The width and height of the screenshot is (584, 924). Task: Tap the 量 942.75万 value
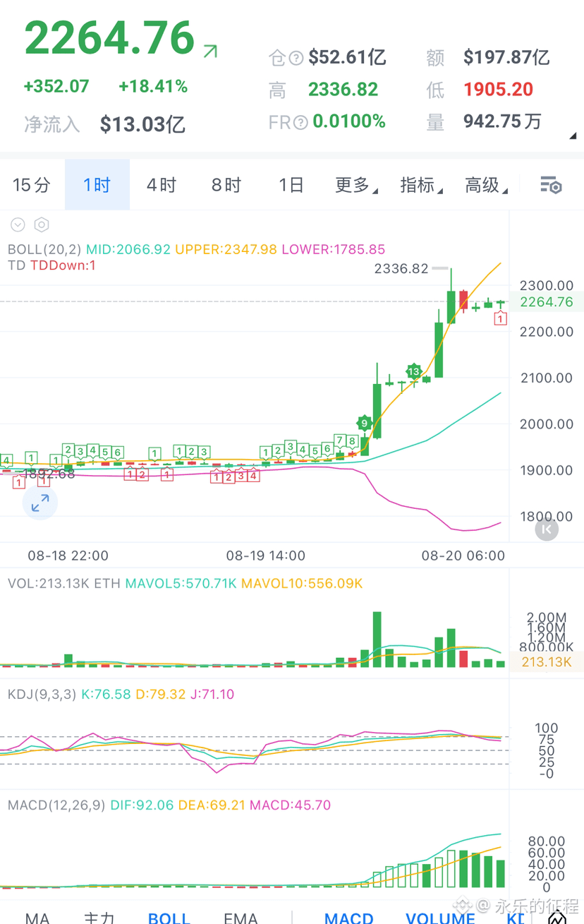tap(502, 122)
